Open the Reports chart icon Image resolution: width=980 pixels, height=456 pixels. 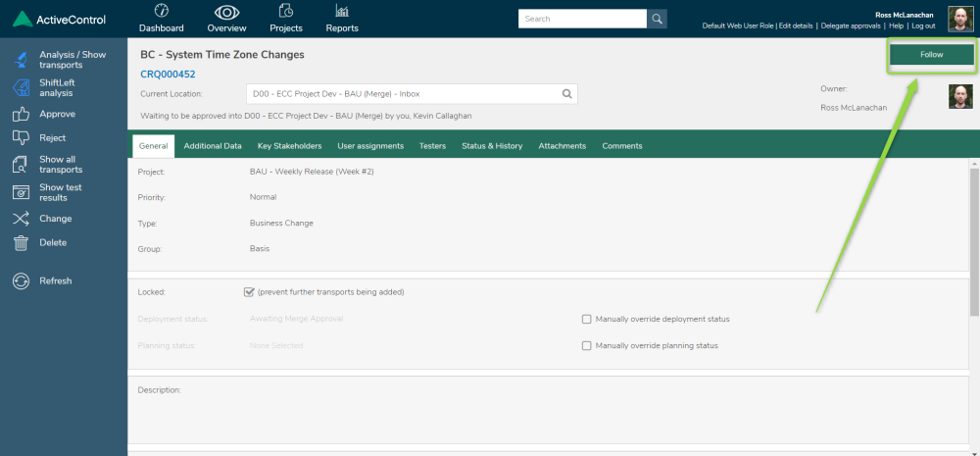342,11
